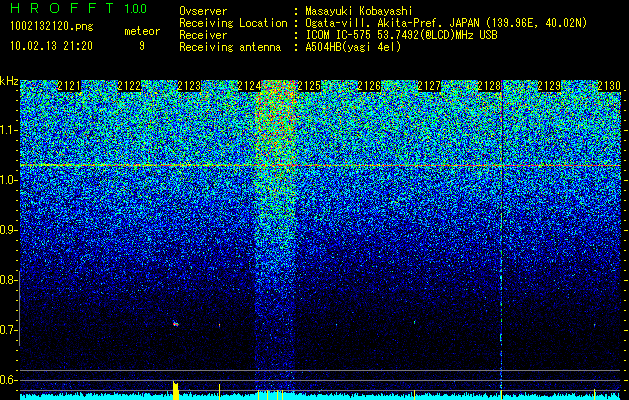Select the file name 1002132120.png
629x400 pixels.
(51, 26)
